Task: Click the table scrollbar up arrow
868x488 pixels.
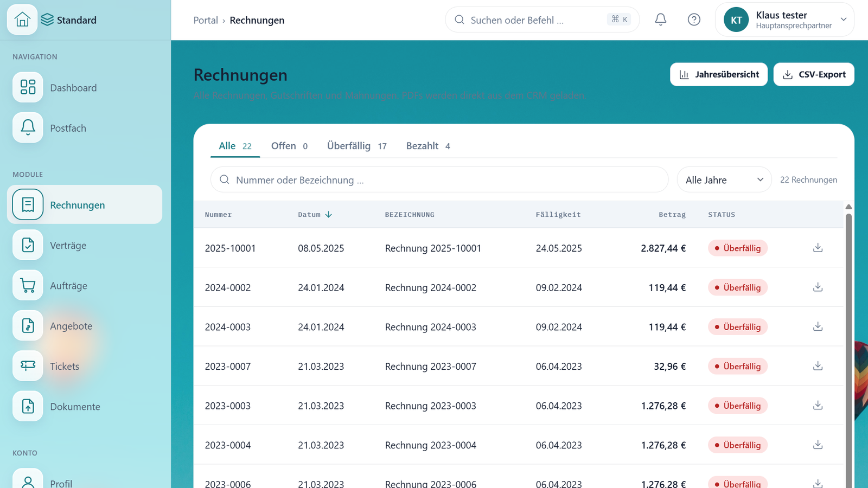Action: pos(848,207)
